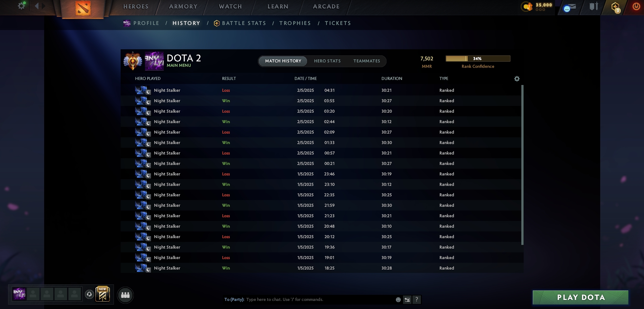Open the LEARN menu

(x=278, y=6)
